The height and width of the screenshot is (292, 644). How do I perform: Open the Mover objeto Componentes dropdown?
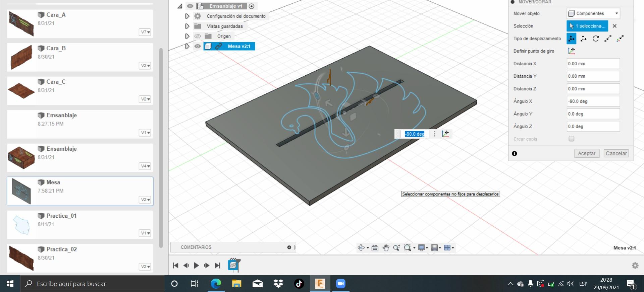593,13
